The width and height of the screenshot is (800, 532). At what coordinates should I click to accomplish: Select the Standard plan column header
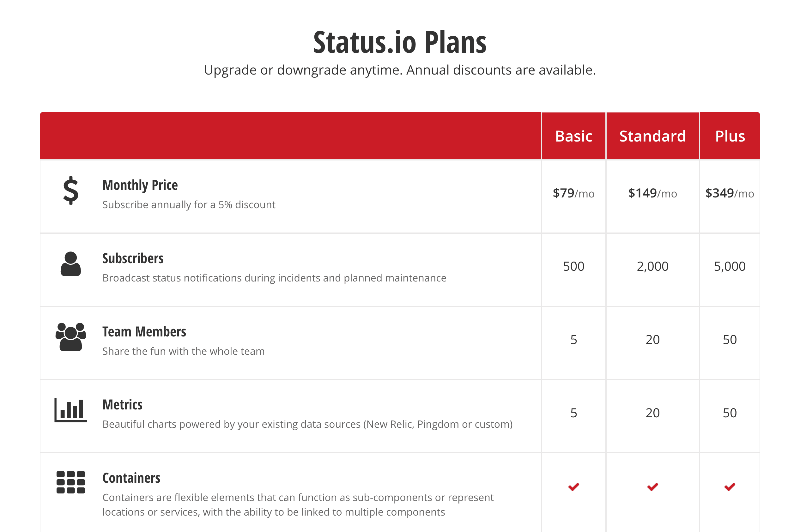pos(652,136)
